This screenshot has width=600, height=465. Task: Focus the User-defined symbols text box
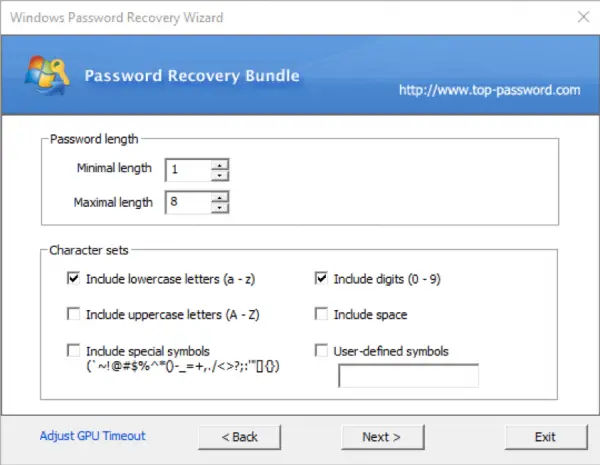click(x=408, y=375)
